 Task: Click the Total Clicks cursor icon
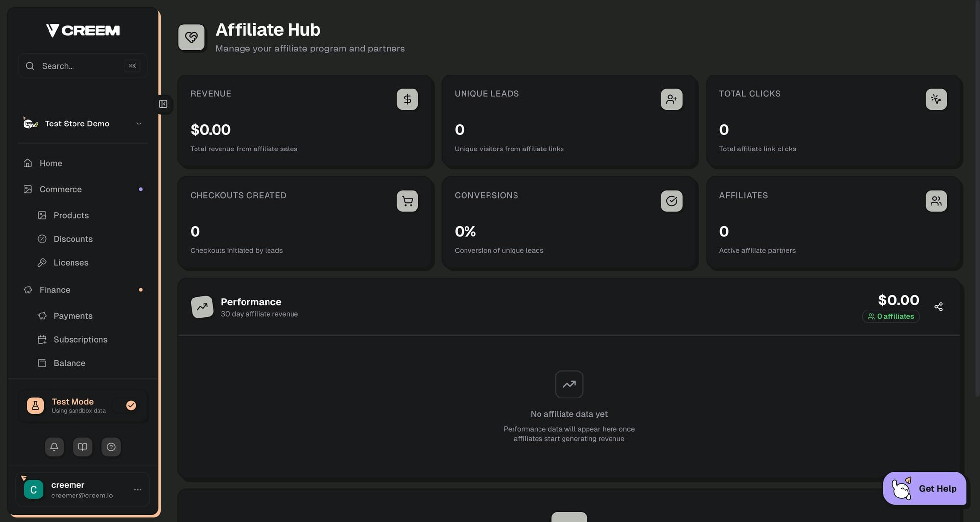(x=936, y=99)
